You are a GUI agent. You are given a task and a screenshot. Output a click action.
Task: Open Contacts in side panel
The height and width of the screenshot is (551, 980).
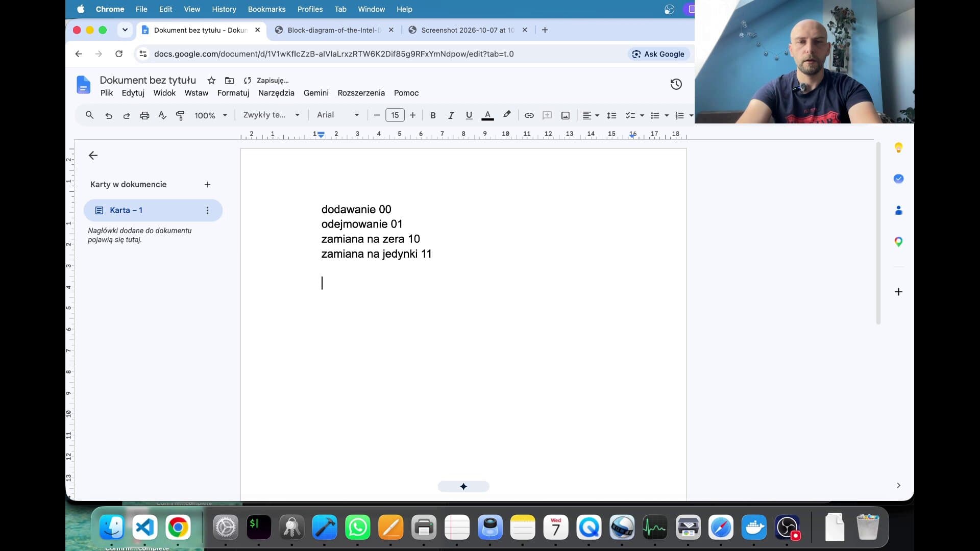click(x=899, y=210)
